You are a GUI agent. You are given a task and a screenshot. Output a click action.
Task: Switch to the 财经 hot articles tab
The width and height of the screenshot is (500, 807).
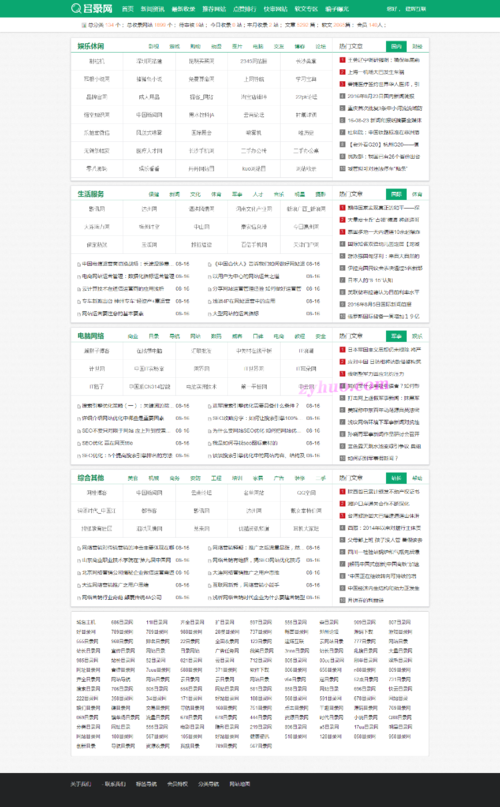pyautogui.click(x=417, y=46)
